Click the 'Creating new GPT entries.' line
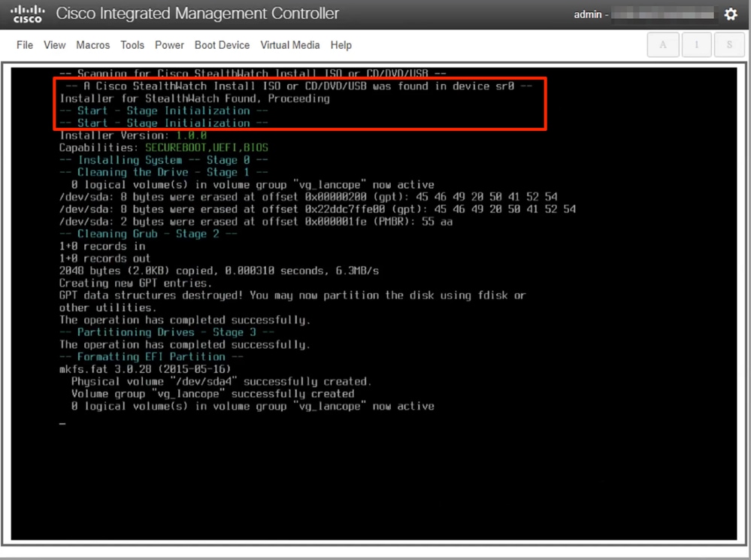751x560 pixels. click(x=135, y=283)
